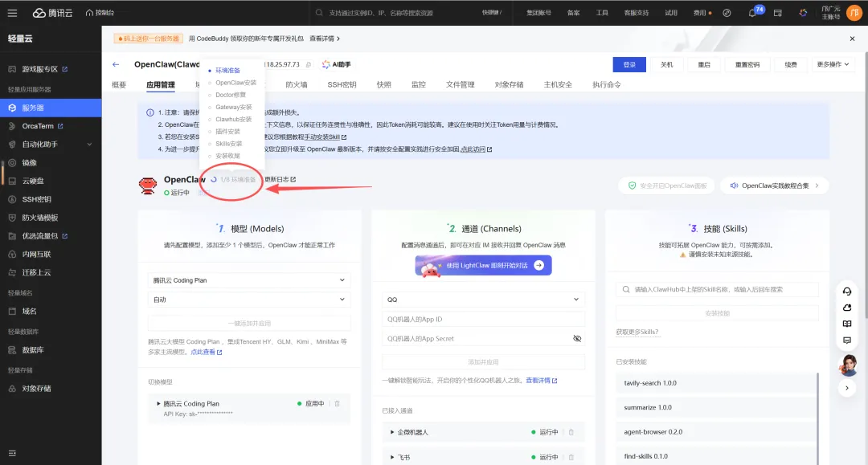Toggle App Secret visibility eye icon
This screenshot has height=465, width=868.
577,338
